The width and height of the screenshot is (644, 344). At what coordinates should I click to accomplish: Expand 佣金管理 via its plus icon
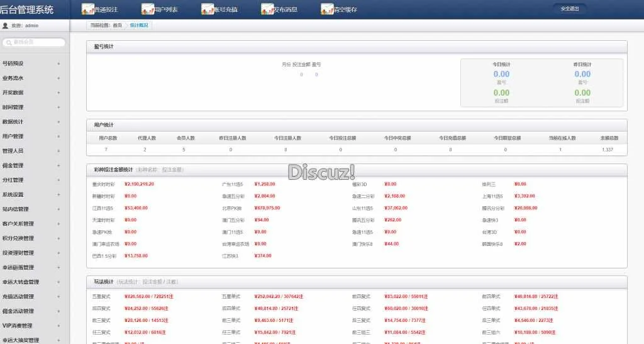(x=58, y=165)
